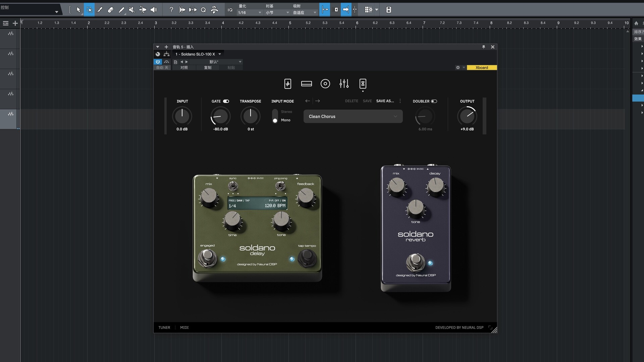
Task: Open the time-effects hourglass section
Action: [363, 84]
